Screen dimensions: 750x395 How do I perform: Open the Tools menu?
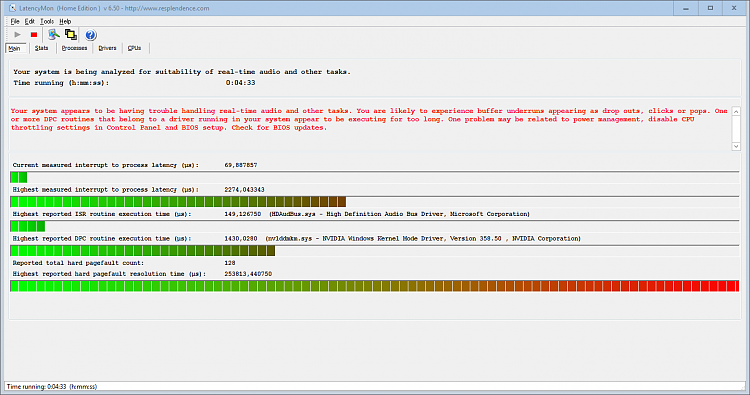[47, 22]
